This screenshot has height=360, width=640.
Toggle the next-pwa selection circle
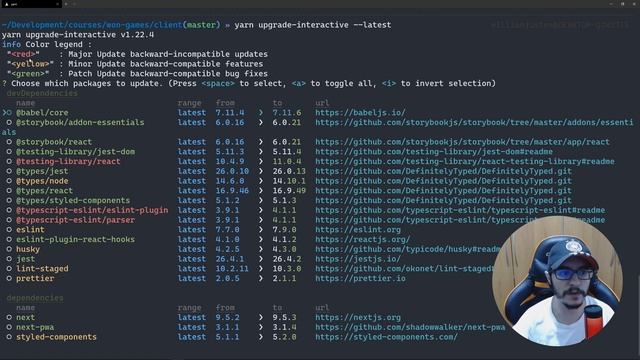(x=9, y=327)
